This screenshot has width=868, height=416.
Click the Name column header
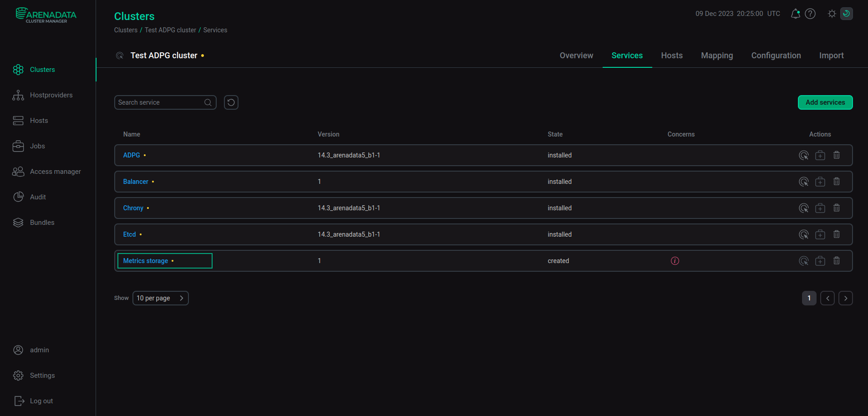pyautogui.click(x=132, y=134)
